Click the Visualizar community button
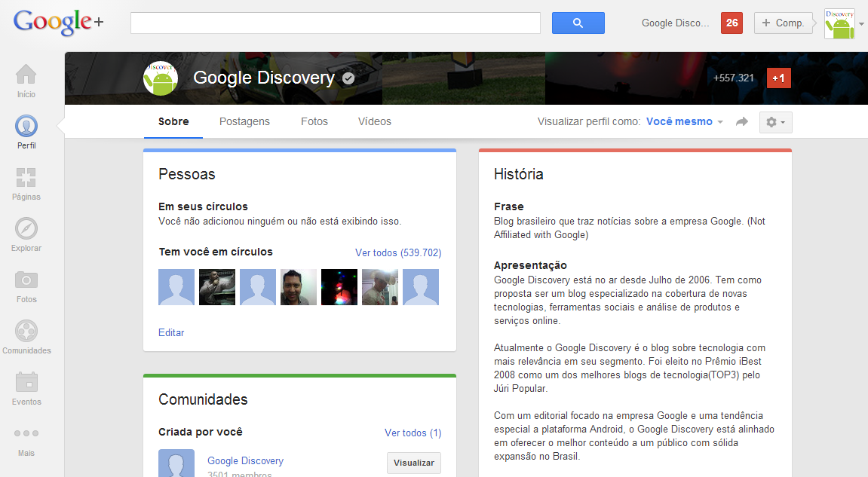 click(x=413, y=463)
